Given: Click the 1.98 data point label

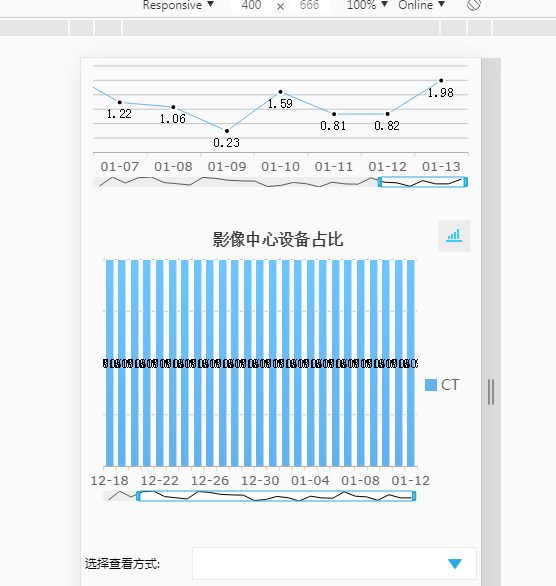Looking at the screenshot, I should coord(441,93).
